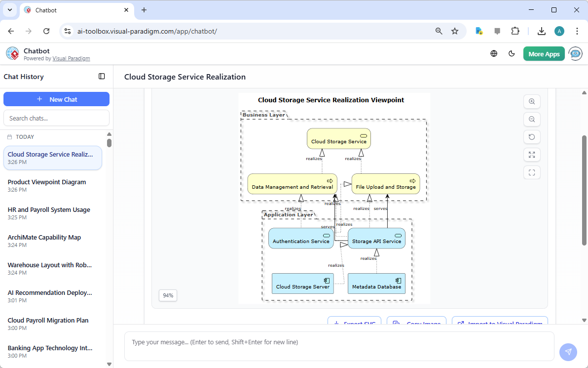Open the Visual Paradigm link
588x368 pixels.
pos(71,58)
